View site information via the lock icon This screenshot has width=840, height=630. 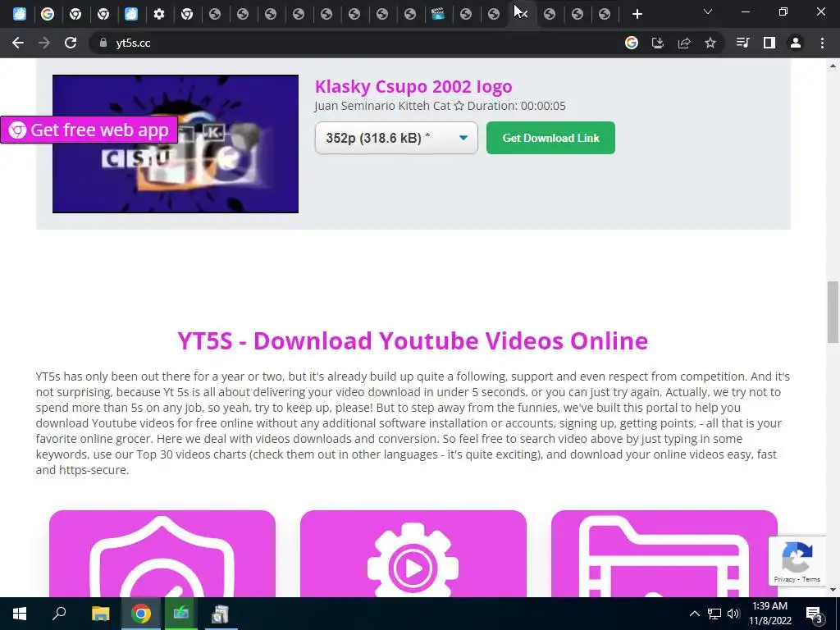coord(103,43)
